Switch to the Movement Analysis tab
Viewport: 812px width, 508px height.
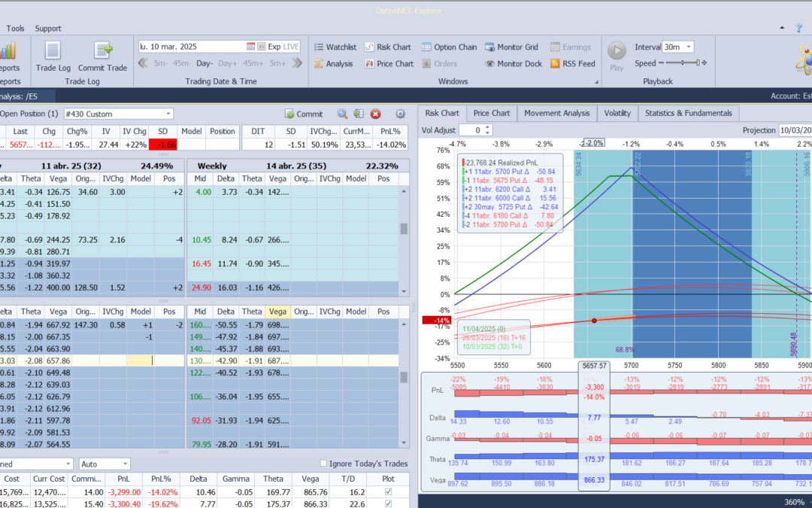pyautogui.click(x=556, y=113)
